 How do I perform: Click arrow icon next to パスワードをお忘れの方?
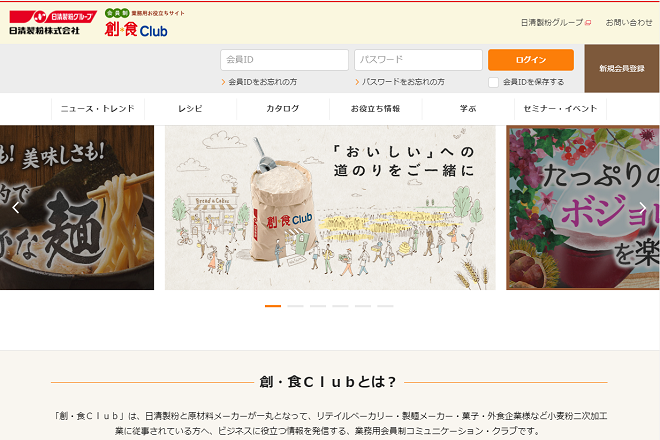click(x=357, y=82)
